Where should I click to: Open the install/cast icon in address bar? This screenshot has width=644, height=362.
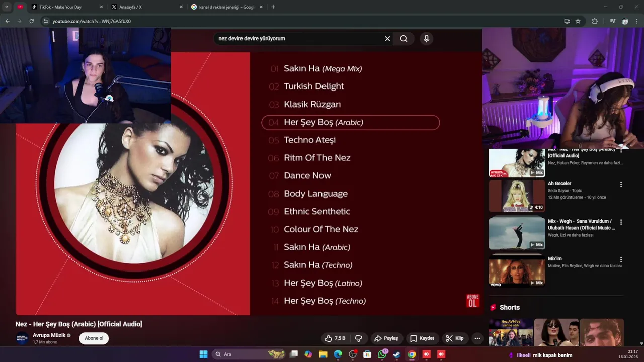tap(567, 21)
